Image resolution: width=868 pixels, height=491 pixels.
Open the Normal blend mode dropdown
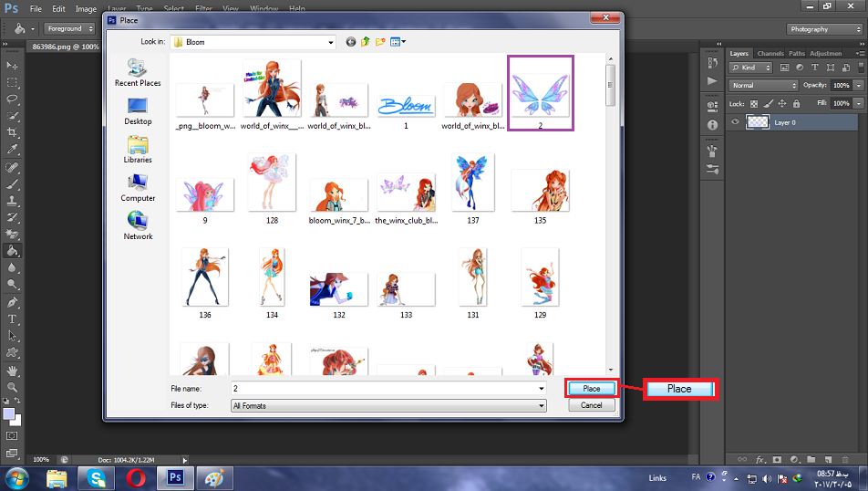pyautogui.click(x=764, y=86)
